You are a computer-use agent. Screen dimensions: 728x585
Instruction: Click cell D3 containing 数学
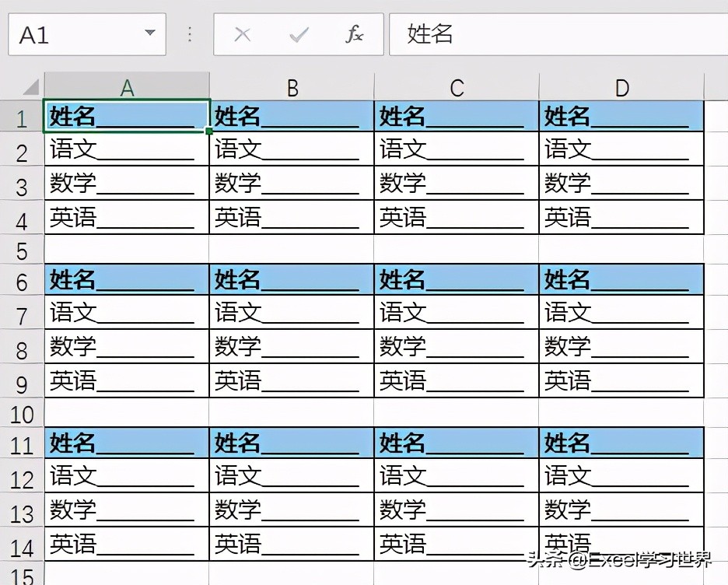(621, 184)
